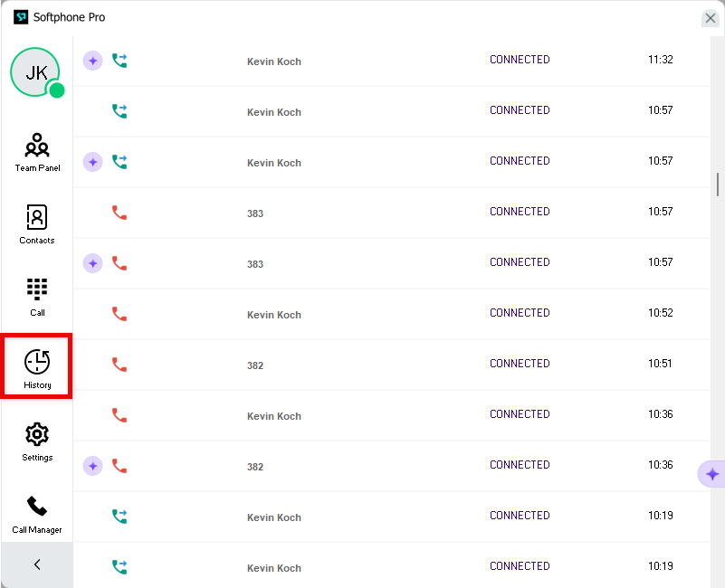Click red phone icon on 10:36 Kevin Koch call

(119, 415)
